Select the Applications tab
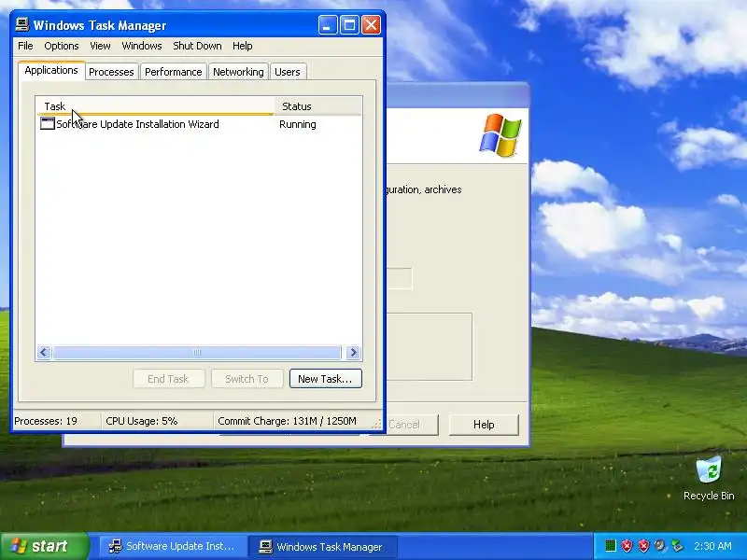This screenshot has width=747, height=560. point(51,70)
